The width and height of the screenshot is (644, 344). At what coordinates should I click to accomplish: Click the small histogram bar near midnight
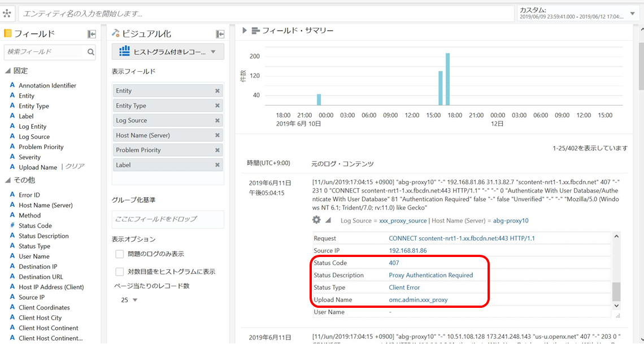coord(319,100)
